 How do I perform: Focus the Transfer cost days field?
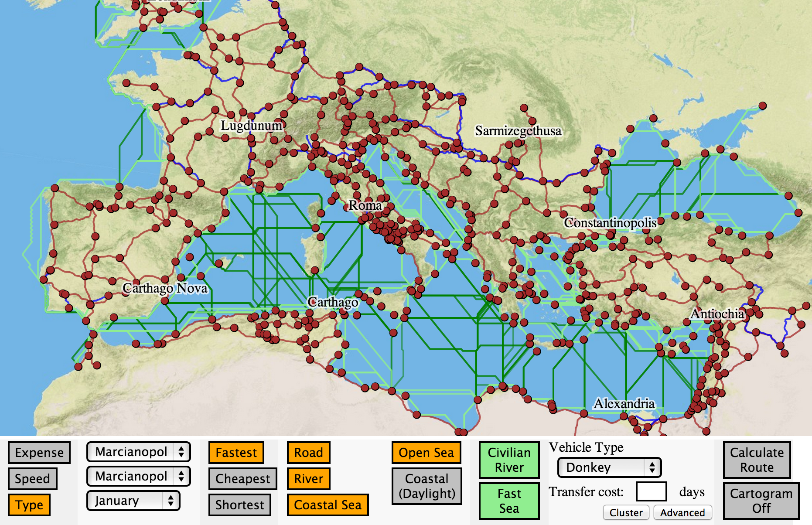[x=652, y=492]
